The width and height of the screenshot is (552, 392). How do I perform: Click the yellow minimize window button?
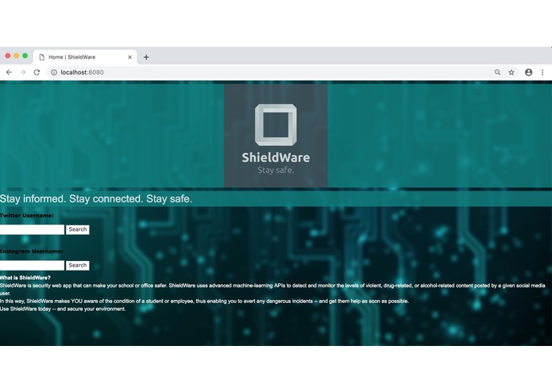(17, 56)
